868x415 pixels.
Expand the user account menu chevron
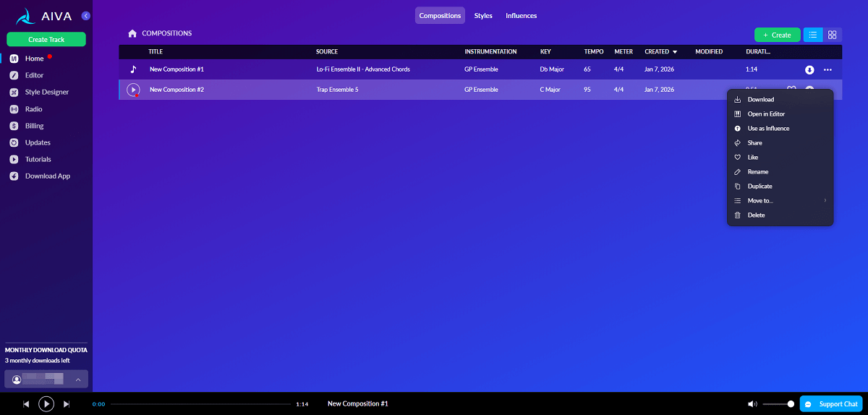click(78, 380)
